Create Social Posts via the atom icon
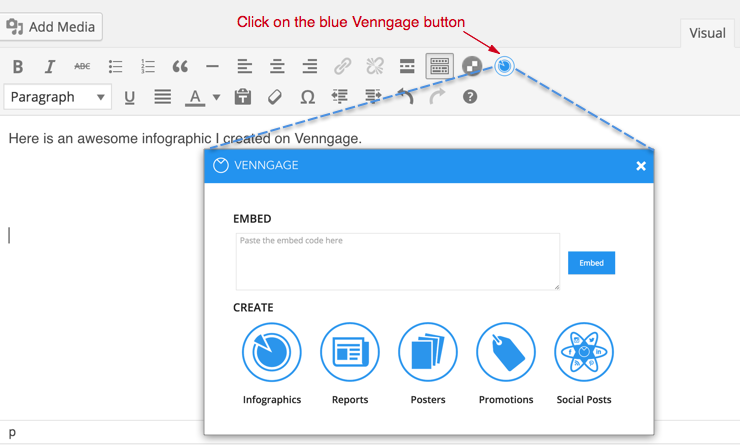The image size is (740, 445). click(584, 352)
